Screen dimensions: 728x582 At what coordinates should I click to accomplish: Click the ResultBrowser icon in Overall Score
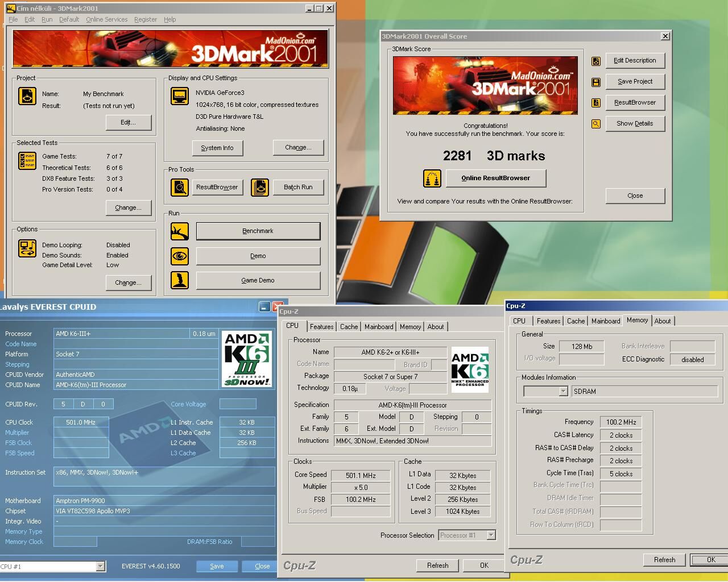(596, 103)
